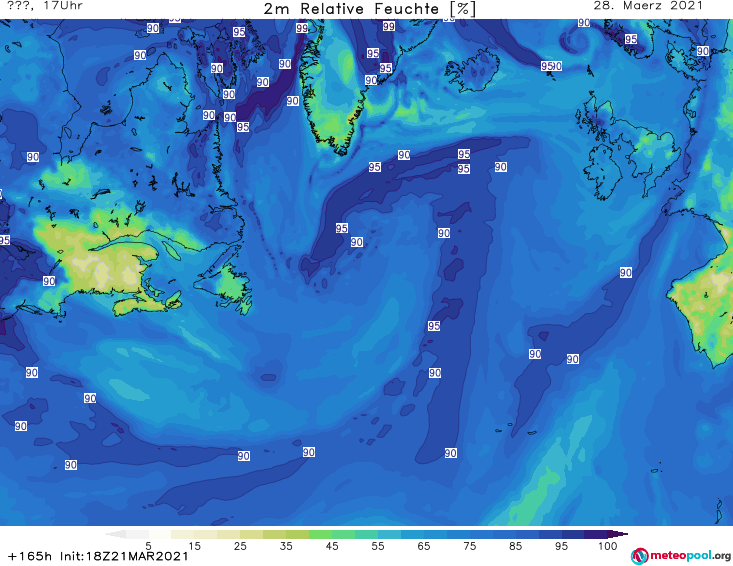This screenshot has width=733, height=566.
Task: Click the legend value '55'
Action: point(378,546)
